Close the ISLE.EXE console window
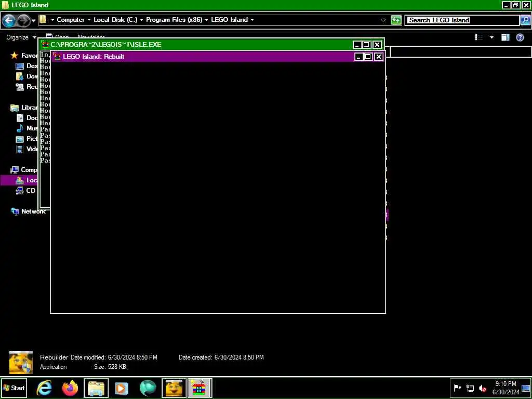This screenshot has width=532, height=399. tap(377, 45)
